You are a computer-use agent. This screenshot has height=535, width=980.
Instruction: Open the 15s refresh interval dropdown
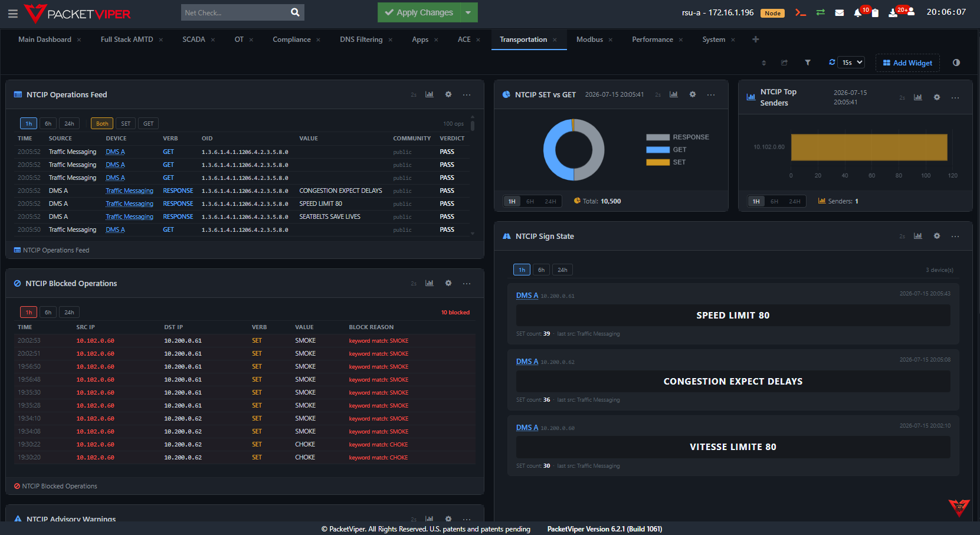coord(851,63)
